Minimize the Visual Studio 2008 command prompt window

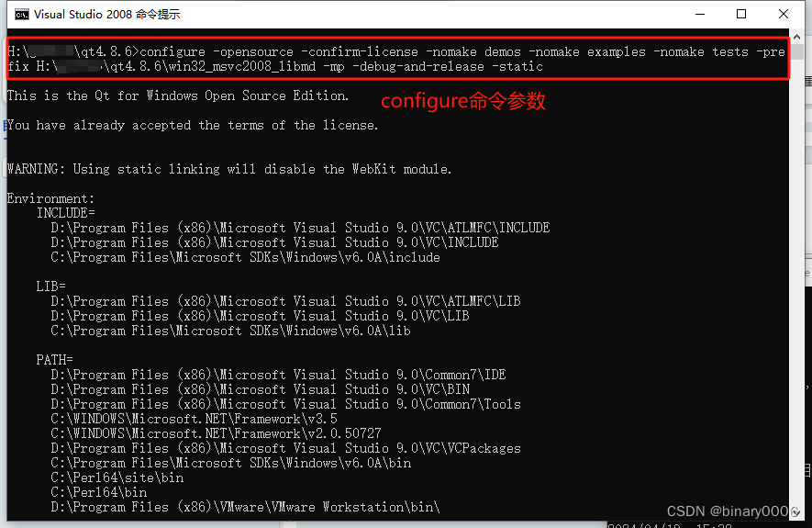click(700, 15)
